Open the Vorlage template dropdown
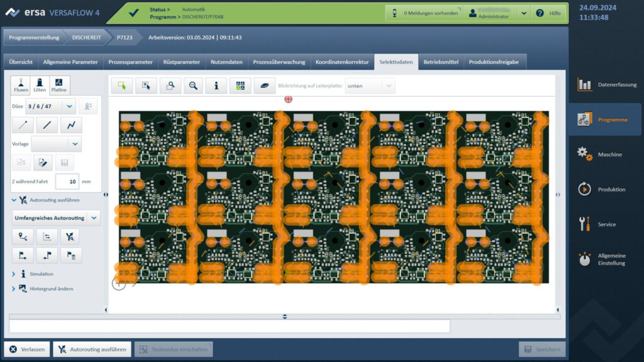644x362 pixels. [x=56, y=144]
